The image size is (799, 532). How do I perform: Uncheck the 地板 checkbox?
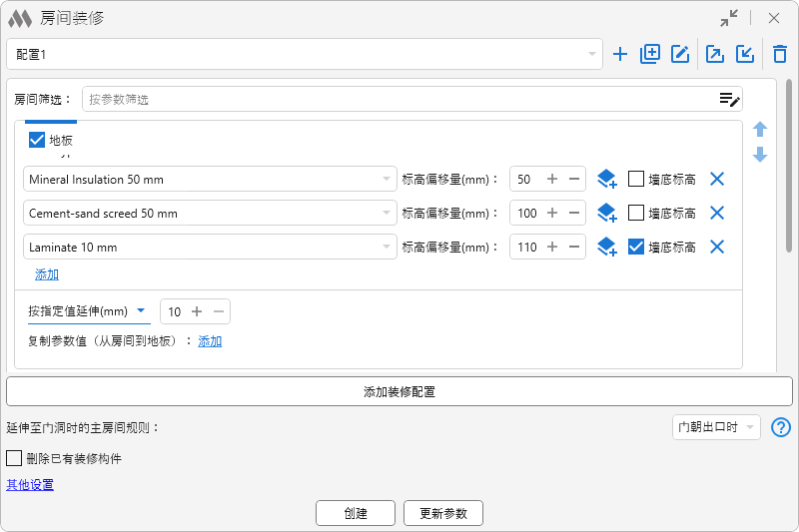click(38, 141)
